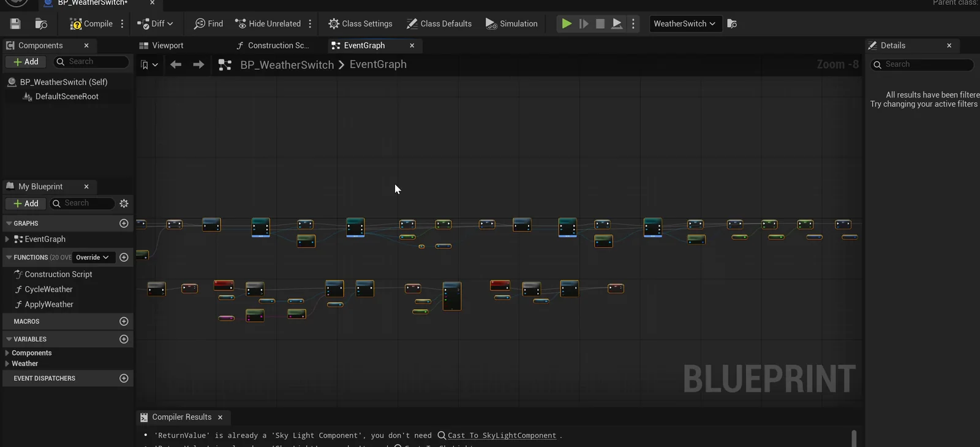The height and width of the screenshot is (447, 980).
Task: Open play mode options three-dot menu
Action: (x=633, y=24)
